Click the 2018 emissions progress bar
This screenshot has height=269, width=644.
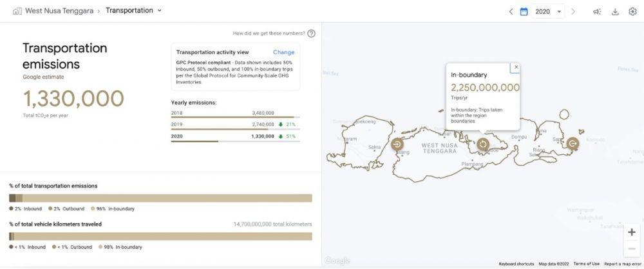tap(235, 117)
